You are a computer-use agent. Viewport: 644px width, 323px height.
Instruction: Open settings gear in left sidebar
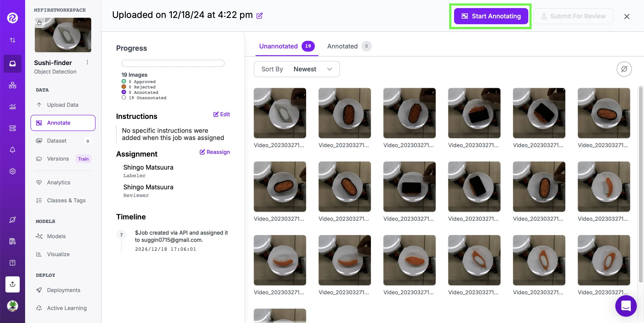[13, 171]
